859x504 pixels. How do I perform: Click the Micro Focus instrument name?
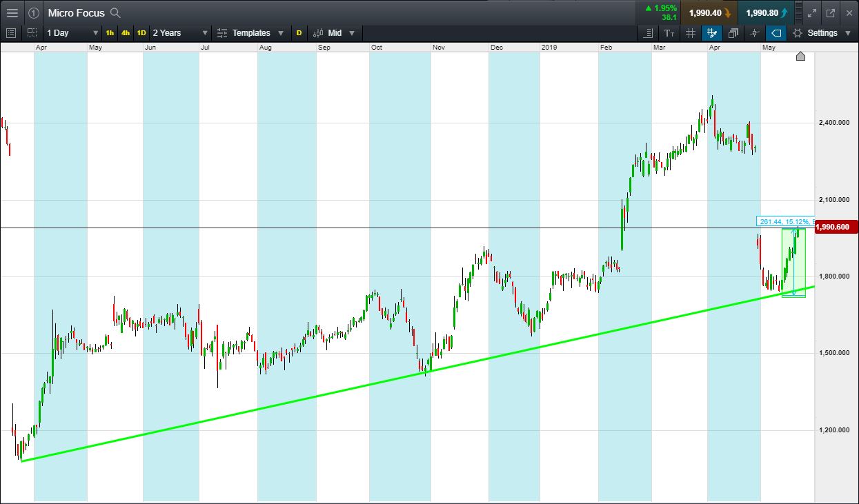tap(76, 12)
